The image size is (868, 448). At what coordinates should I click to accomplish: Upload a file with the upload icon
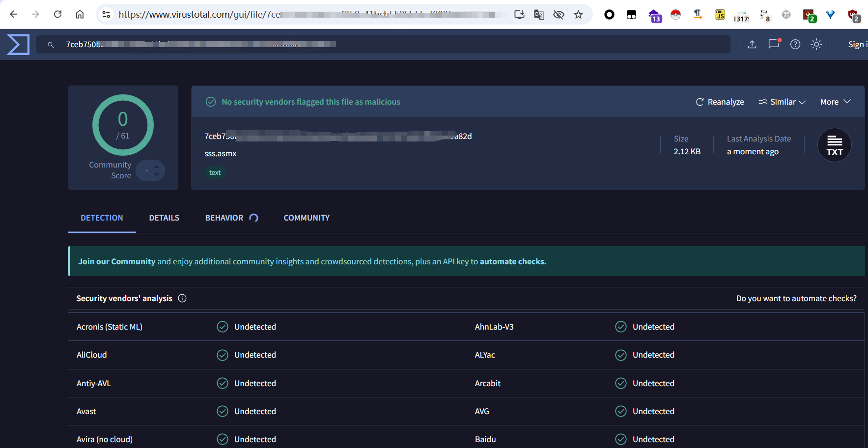752,44
